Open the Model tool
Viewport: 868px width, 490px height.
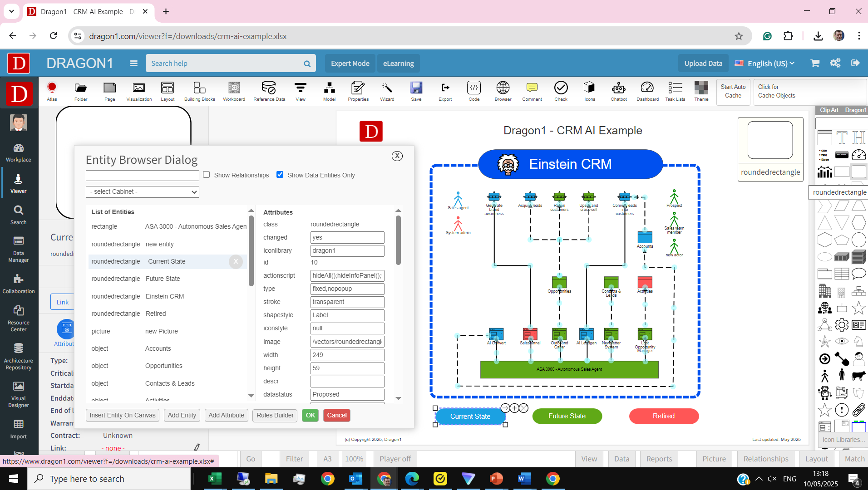(329, 91)
